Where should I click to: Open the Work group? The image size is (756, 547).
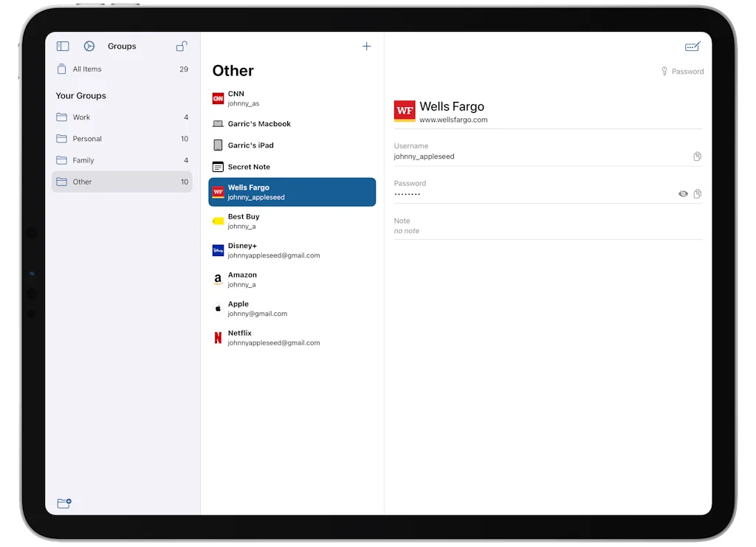point(81,117)
